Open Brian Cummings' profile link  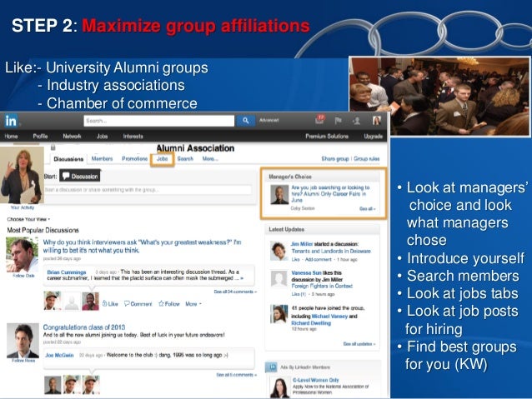(x=67, y=272)
